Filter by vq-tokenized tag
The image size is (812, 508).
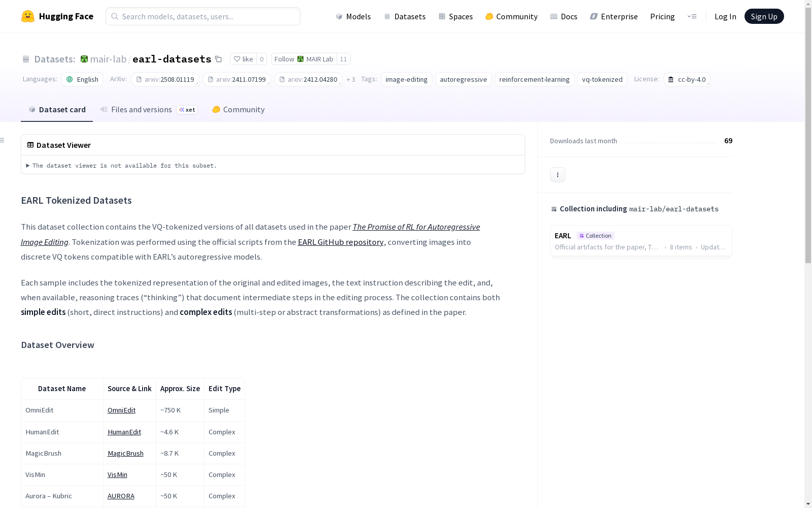(602, 79)
